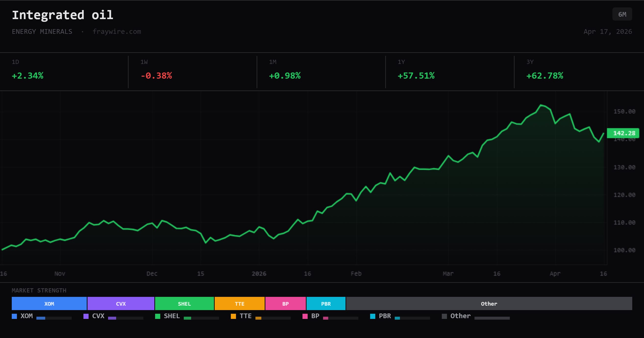Screen dimensions: 644x338
Task: Switch to the 1D performance stat
Action: pyautogui.click(x=64, y=72)
